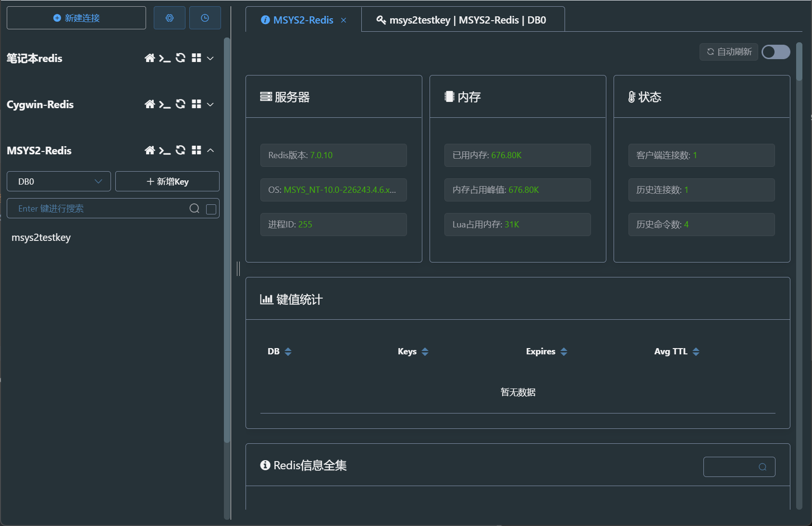The height and width of the screenshot is (526, 812).
Task: Click search magnifier icon in key search
Action: (194, 208)
